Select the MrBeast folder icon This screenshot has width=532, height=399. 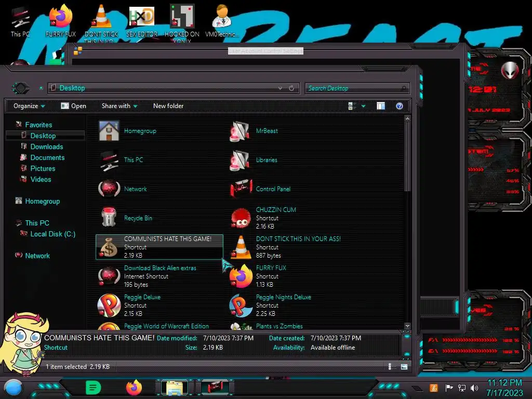point(240,131)
